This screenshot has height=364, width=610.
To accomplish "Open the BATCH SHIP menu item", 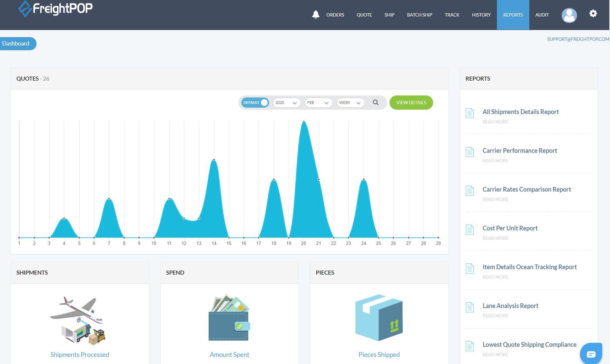I will pyautogui.click(x=419, y=15).
